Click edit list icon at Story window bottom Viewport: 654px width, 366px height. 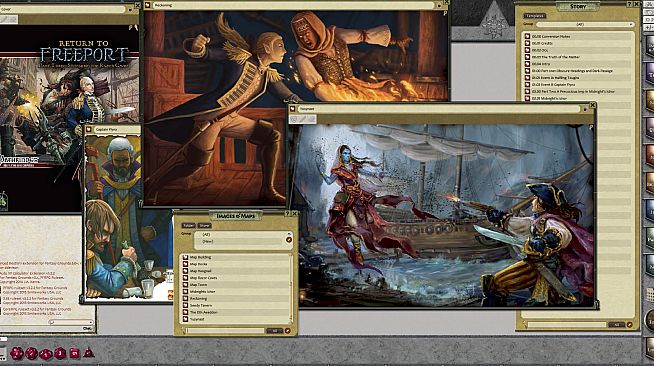(x=630, y=324)
